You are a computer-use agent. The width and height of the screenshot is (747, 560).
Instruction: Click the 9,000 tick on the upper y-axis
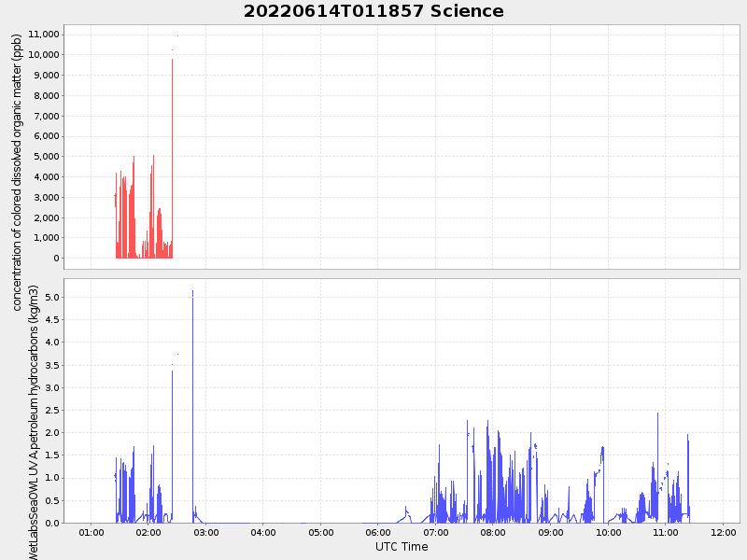(x=46, y=76)
